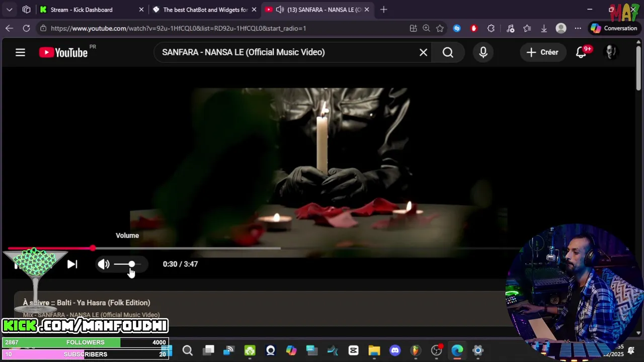This screenshot has height=362, width=644.
Task: Open the media control music-note icon
Action: coord(510,29)
